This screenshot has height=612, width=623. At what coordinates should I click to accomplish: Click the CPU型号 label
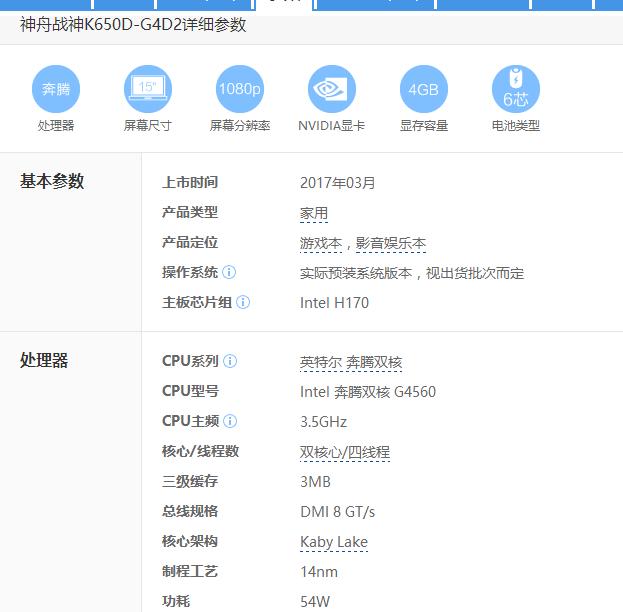coord(191,391)
